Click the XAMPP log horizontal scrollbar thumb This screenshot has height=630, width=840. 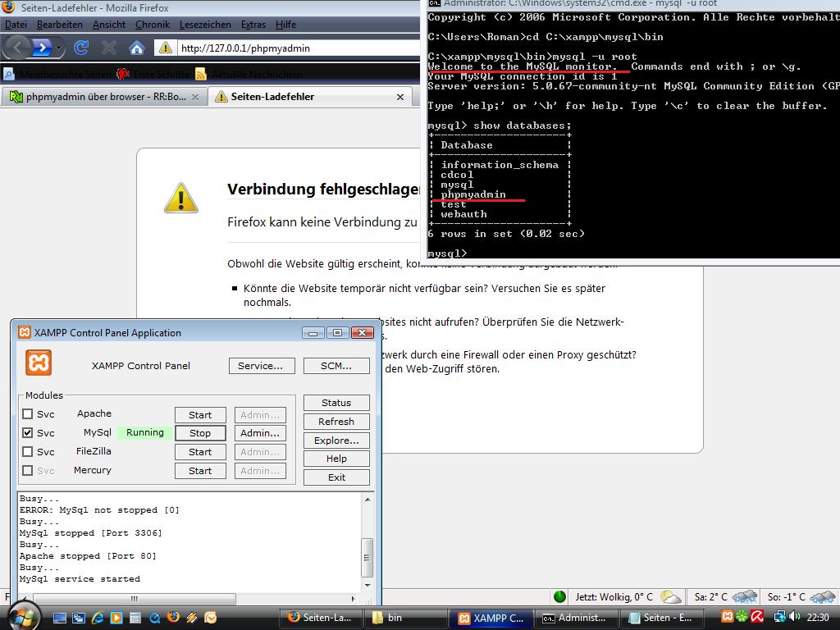point(134,598)
